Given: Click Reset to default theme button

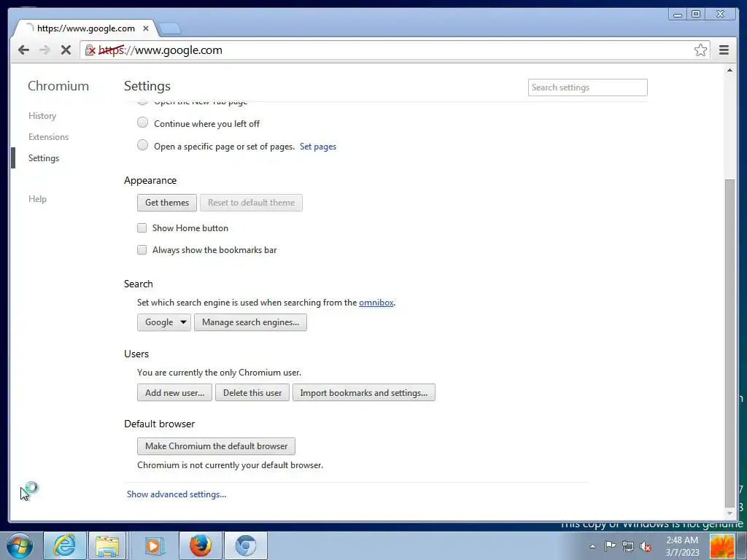Looking at the screenshot, I should tap(251, 203).
